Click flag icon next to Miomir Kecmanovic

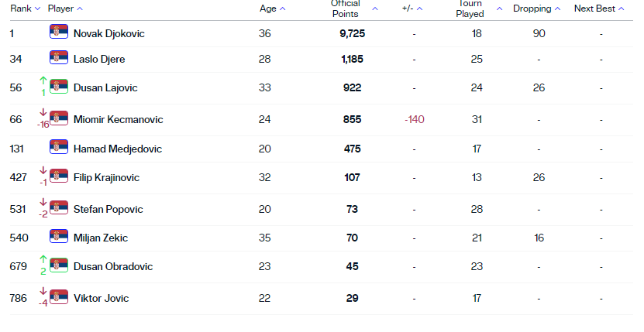pos(59,119)
